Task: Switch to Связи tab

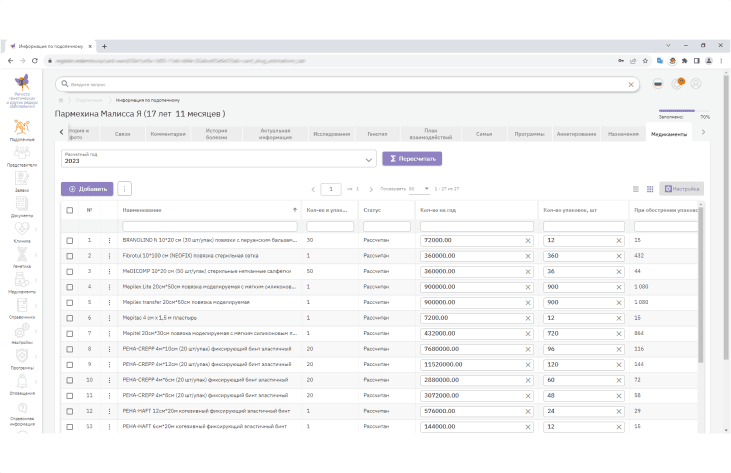Action: [x=123, y=134]
